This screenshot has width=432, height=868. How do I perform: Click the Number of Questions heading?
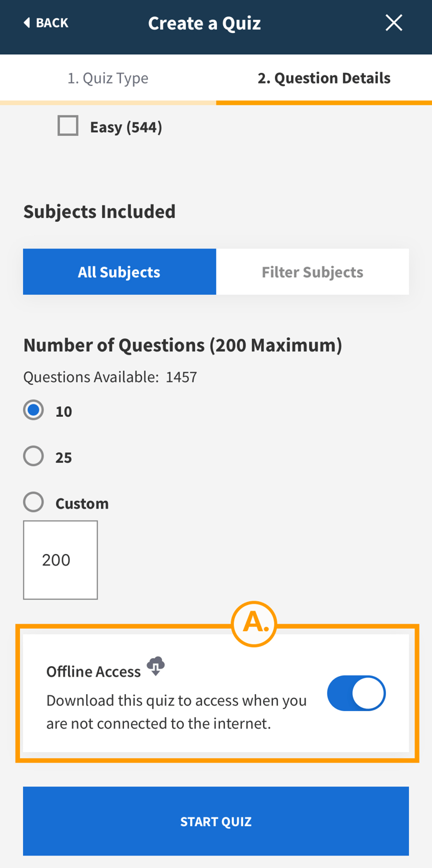coord(183,345)
